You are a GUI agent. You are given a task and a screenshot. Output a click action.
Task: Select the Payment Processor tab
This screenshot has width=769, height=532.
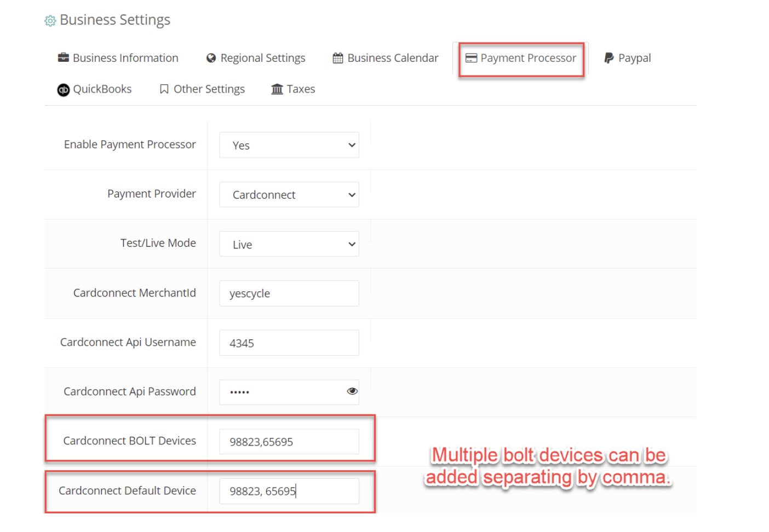click(x=521, y=58)
